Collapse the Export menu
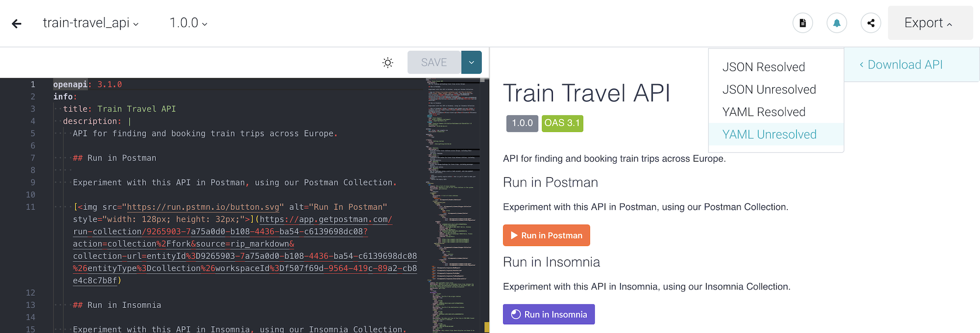980x333 pixels. pyautogui.click(x=930, y=23)
